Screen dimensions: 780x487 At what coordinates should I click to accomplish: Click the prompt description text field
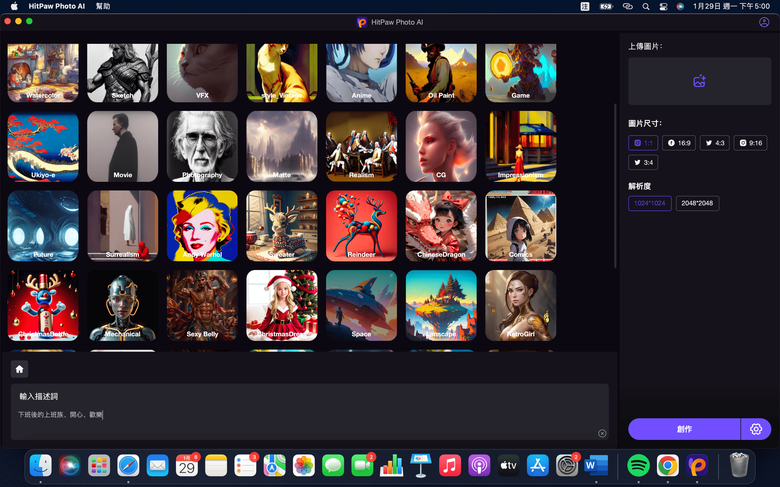coord(310,412)
